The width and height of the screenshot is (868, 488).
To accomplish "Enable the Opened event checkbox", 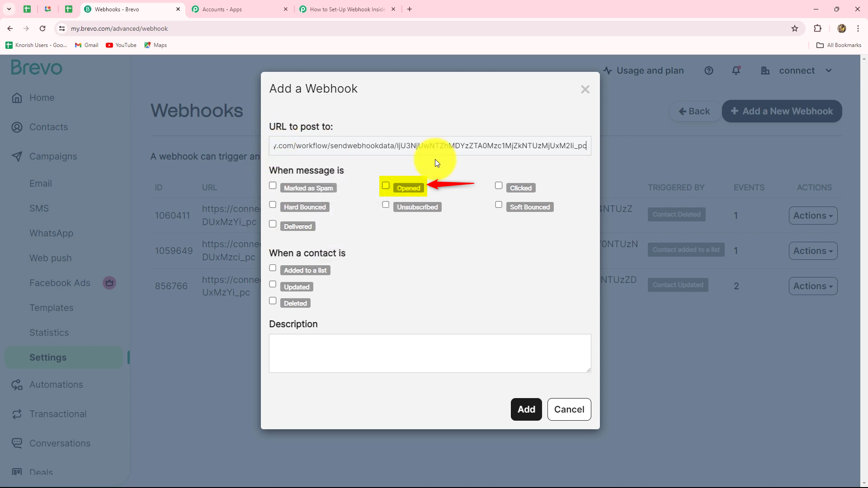I will point(386,186).
